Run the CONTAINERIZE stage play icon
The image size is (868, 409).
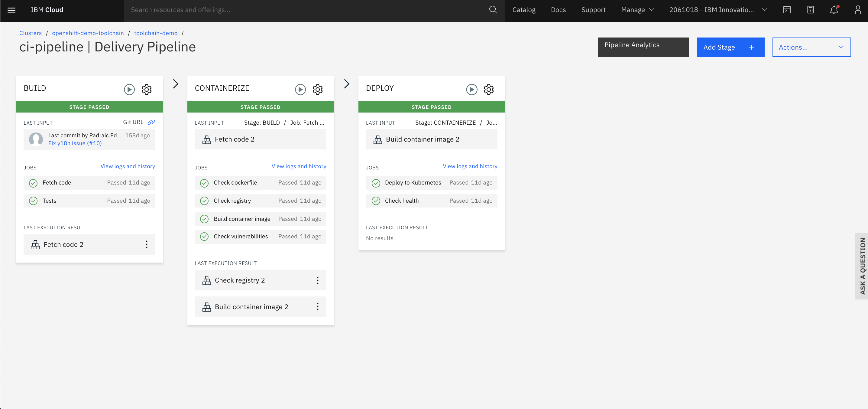pyautogui.click(x=300, y=89)
